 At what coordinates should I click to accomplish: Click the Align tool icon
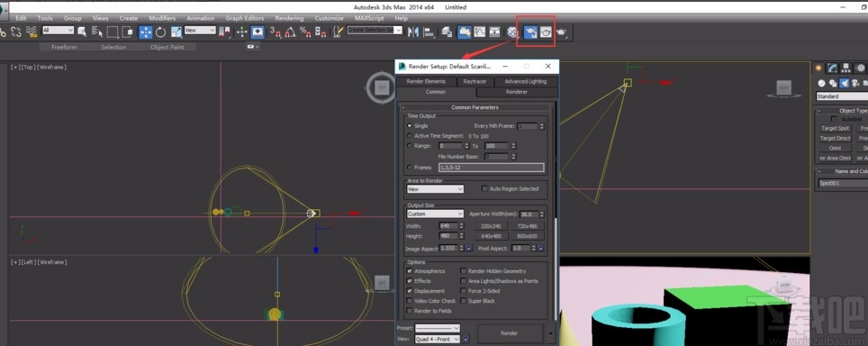tap(429, 32)
